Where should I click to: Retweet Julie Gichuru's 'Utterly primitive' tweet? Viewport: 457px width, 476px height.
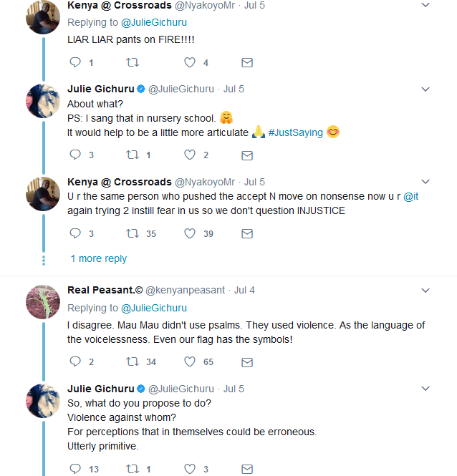click(x=133, y=469)
